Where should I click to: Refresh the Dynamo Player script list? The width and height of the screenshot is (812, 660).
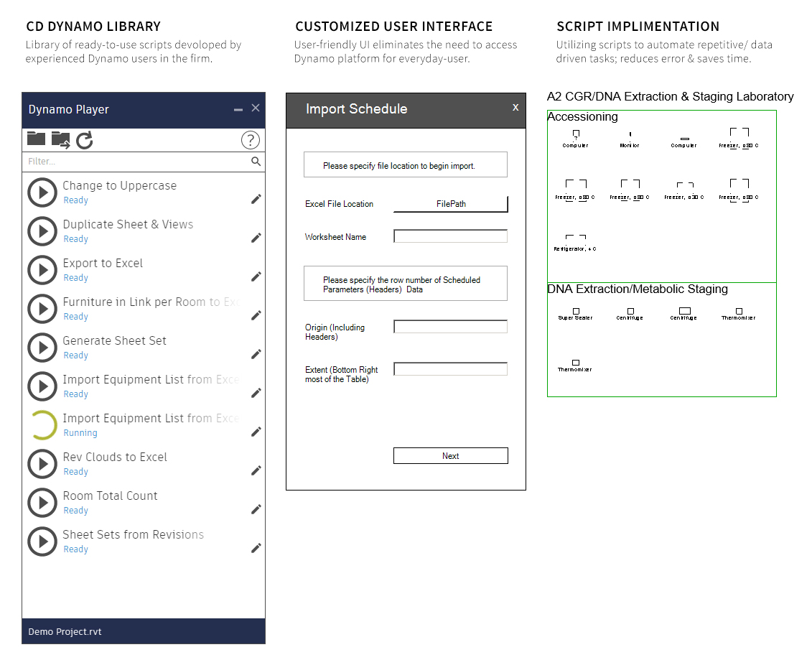click(85, 140)
